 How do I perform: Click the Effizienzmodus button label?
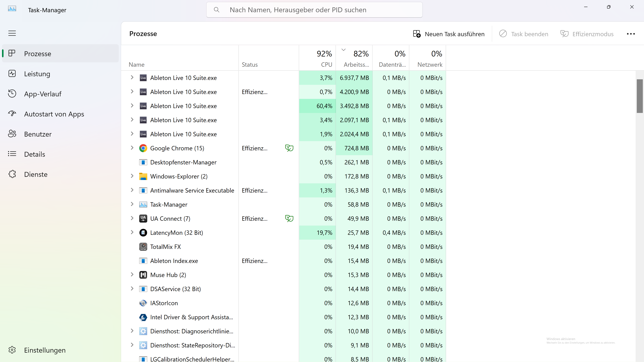593,34
